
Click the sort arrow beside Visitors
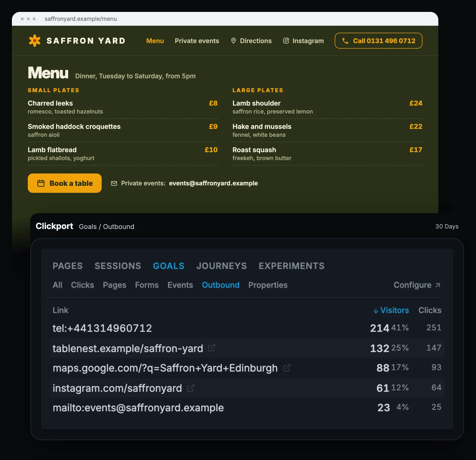(376, 311)
